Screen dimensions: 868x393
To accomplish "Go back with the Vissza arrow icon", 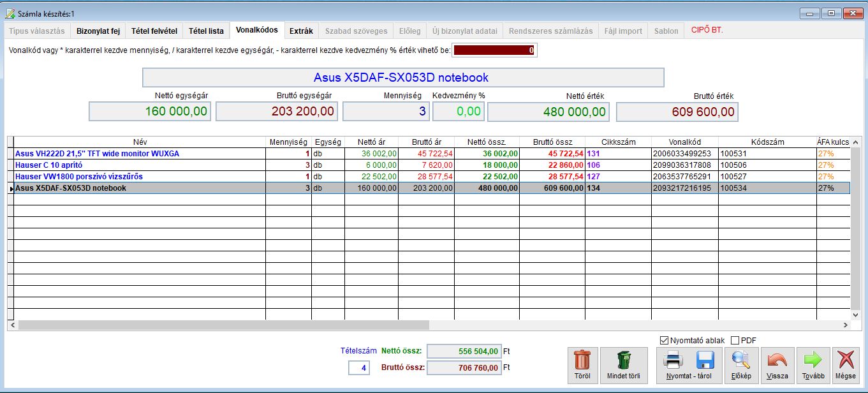I will (x=777, y=361).
